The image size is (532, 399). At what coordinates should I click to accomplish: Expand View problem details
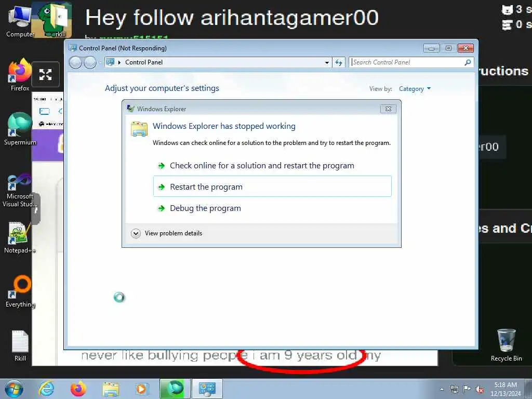[167, 233]
